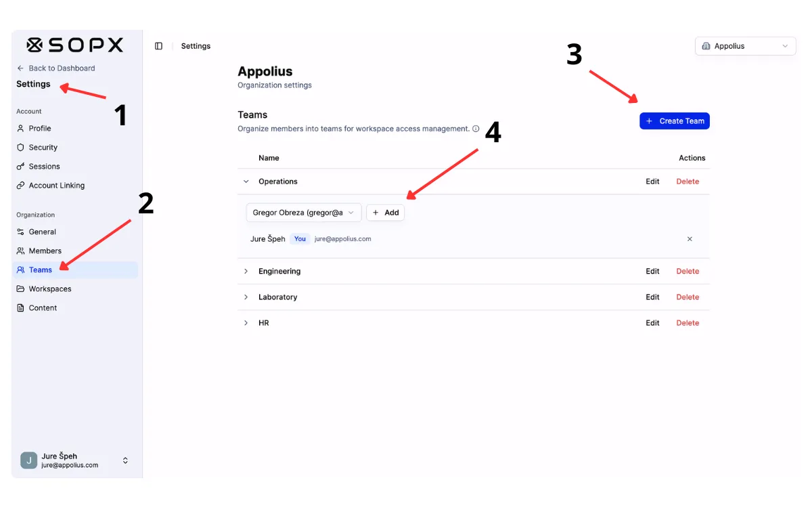Image resolution: width=812 pixels, height=508 pixels.
Task: Click the Create Team button
Action: tap(674, 121)
